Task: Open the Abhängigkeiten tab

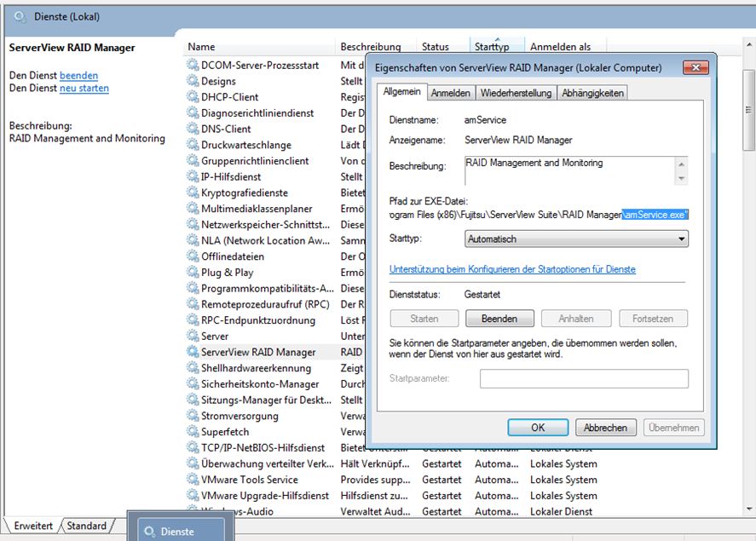Action: point(592,93)
